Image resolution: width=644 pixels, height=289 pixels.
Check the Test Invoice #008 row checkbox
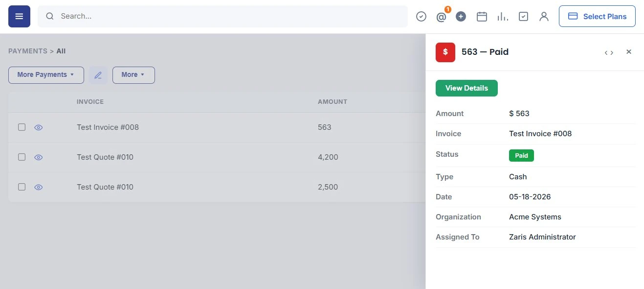coord(22,127)
